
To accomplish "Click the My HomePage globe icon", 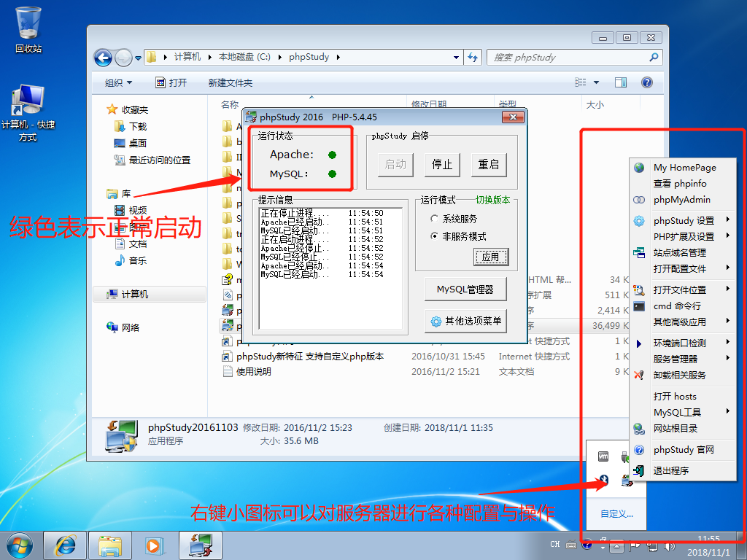I will 639,168.
